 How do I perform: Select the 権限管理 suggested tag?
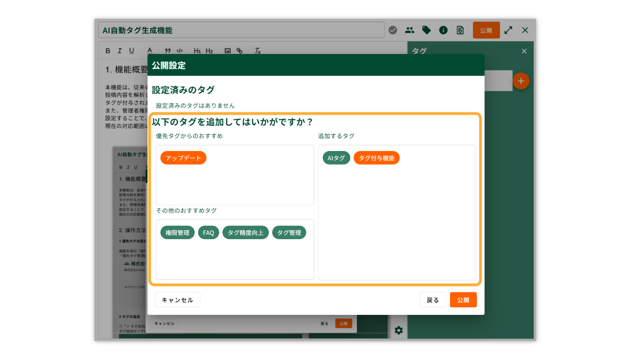coord(177,233)
